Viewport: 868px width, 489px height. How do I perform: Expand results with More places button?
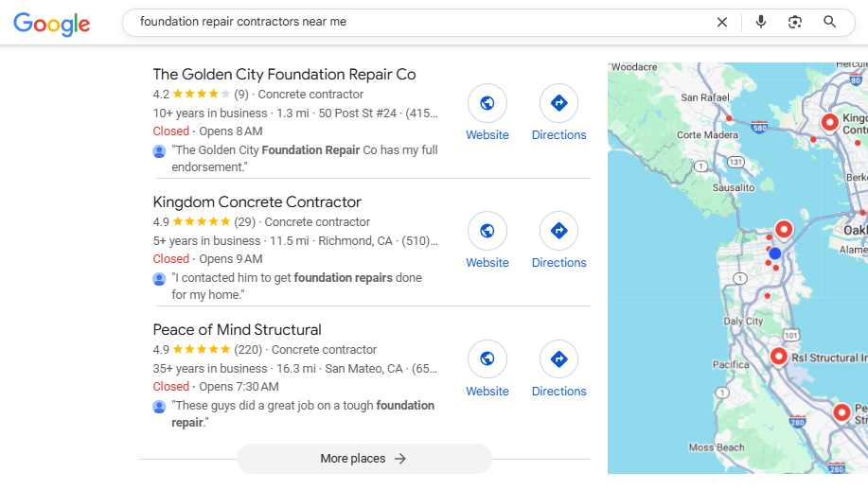[x=363, y=459]
